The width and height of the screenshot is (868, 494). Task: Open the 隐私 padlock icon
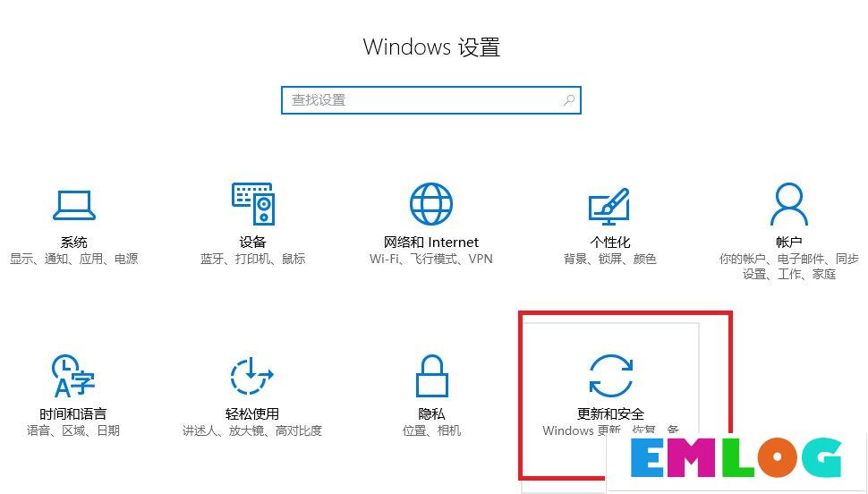coord(432,376)
